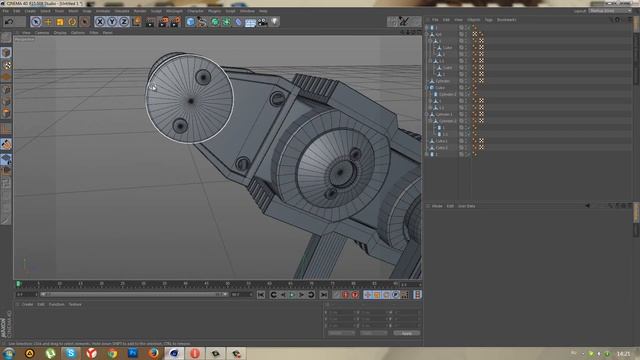Toggle the X axis lock
Viewport: 640px width, 360px height.
pos(100,22)
